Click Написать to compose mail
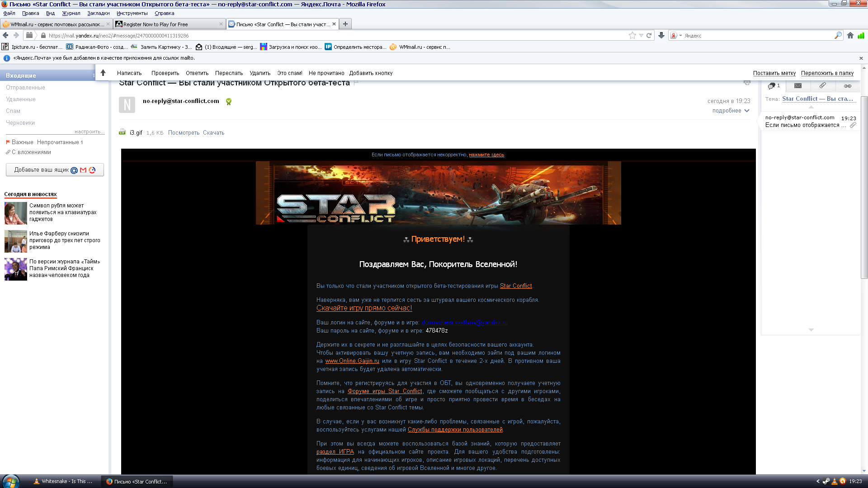This screenshot has height=488, width=868. [129, 73]
